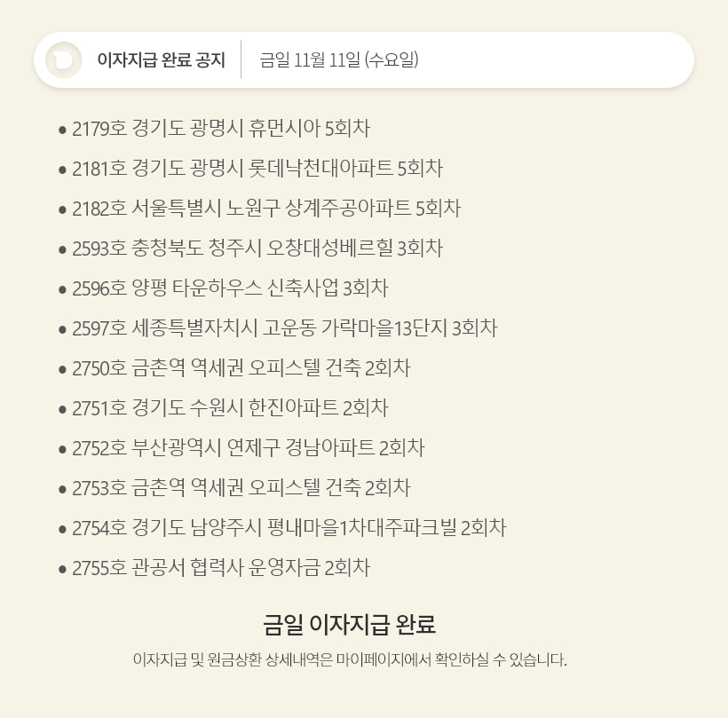728x718 pixels.
Task: Click the date 금일 11월 11일 (수요일)
Action: pos(338,60)
